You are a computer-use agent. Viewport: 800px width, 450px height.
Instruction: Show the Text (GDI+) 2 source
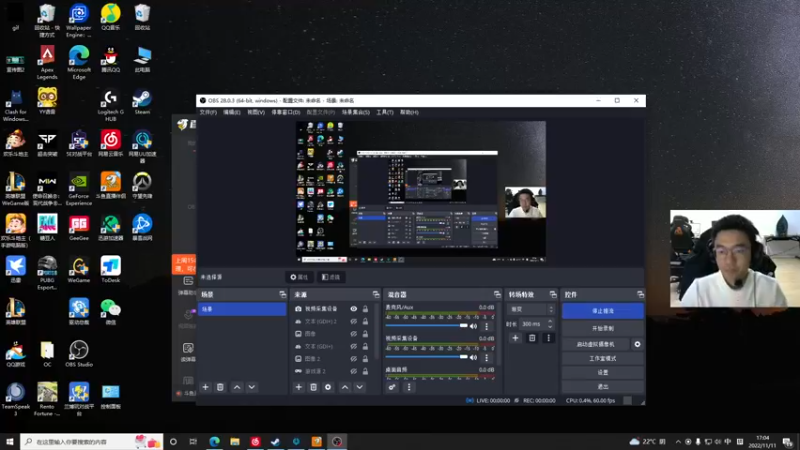coord(354,321)
